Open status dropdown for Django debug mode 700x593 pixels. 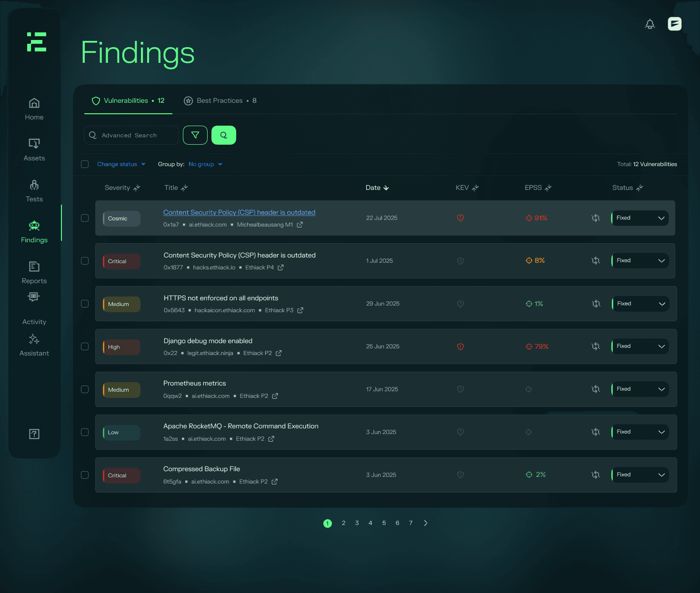click(x=640, y=346)
